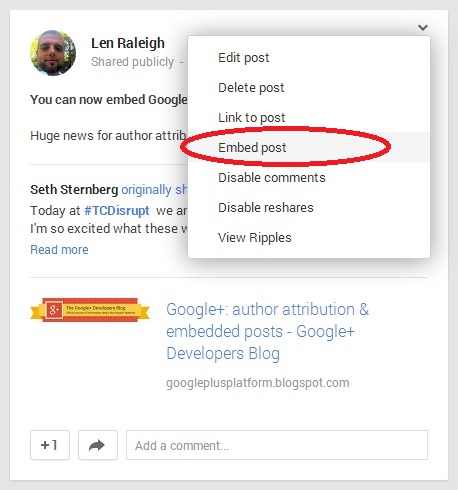Select Link to post option
The image size is (458, 490).
coord(309,118)
